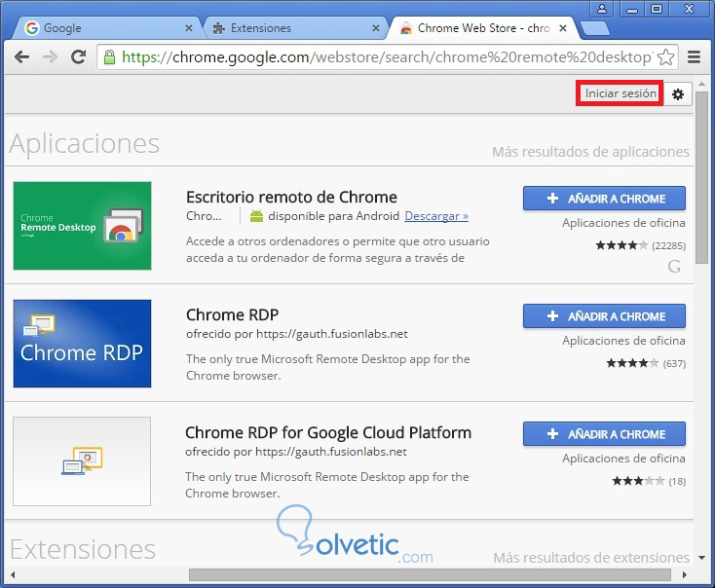Click Aplicaciones de oficina under Chrome RDP

(x=623, y=341)
